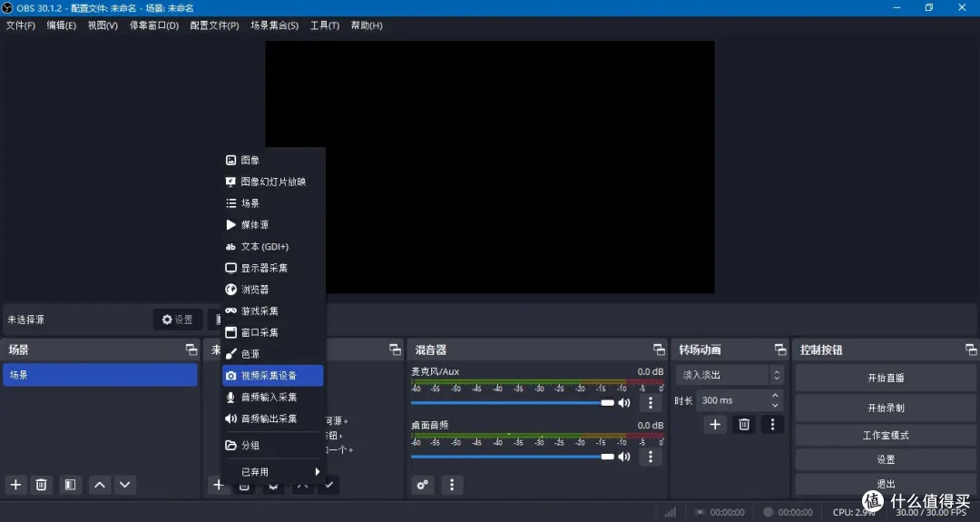Open 桌面音频 three-dot options menu
This screenshot has width=980, height=522.
tap(651, 457)
